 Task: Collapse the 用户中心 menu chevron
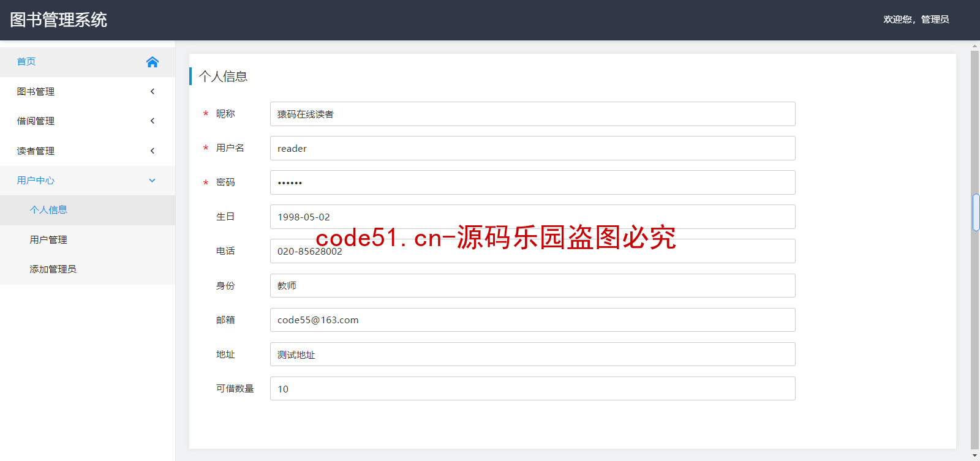pyautogui.click(x=153, y=181)
